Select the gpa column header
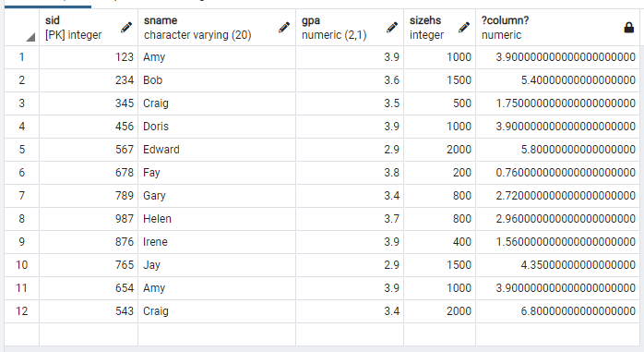 coord(350,28)
